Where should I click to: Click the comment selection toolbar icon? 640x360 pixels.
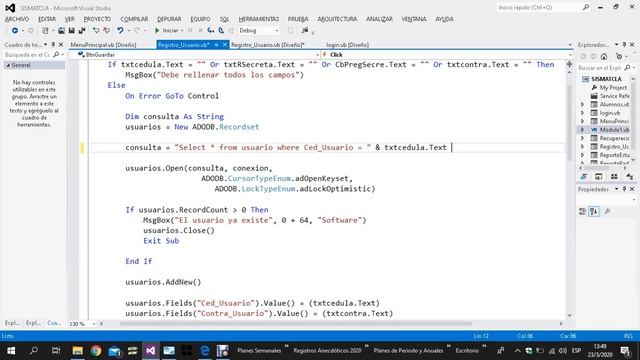click(96, 31)
